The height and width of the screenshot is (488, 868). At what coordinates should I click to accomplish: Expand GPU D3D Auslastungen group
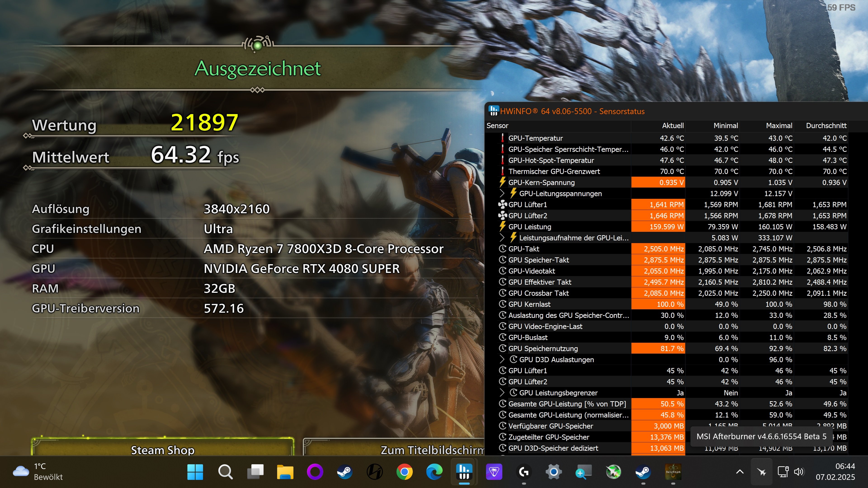(502, 359)
